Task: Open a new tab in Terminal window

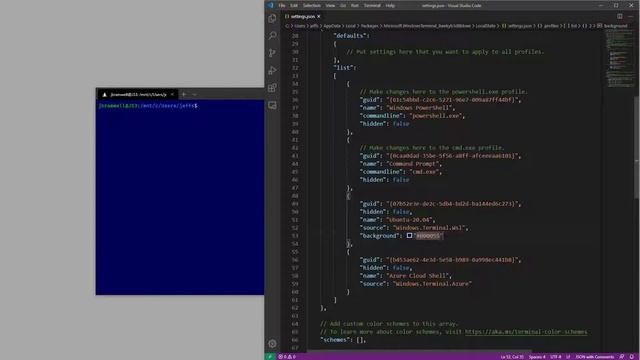Action: (184, 94)
